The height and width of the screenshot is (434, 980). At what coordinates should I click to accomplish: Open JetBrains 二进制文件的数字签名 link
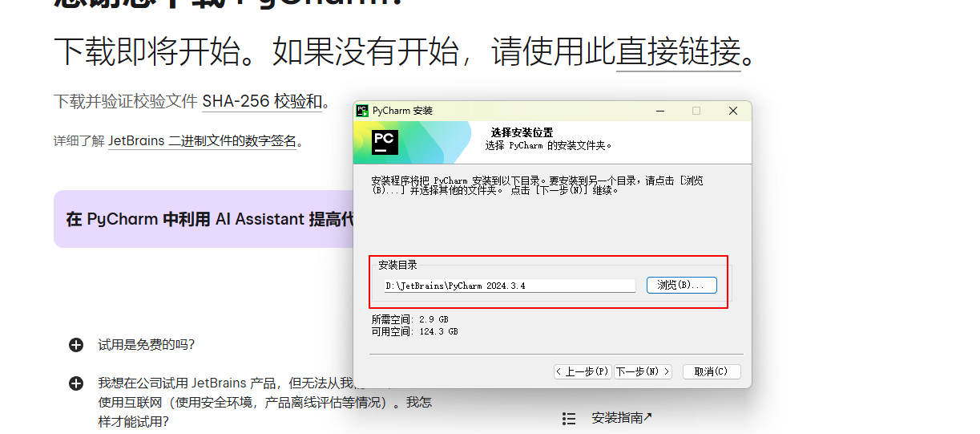202,141
